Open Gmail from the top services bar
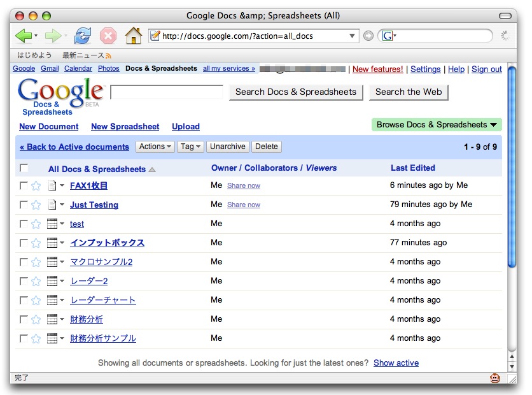Image resolution: width=532 pixels, height=395 pixels. (x=50, y=69)
